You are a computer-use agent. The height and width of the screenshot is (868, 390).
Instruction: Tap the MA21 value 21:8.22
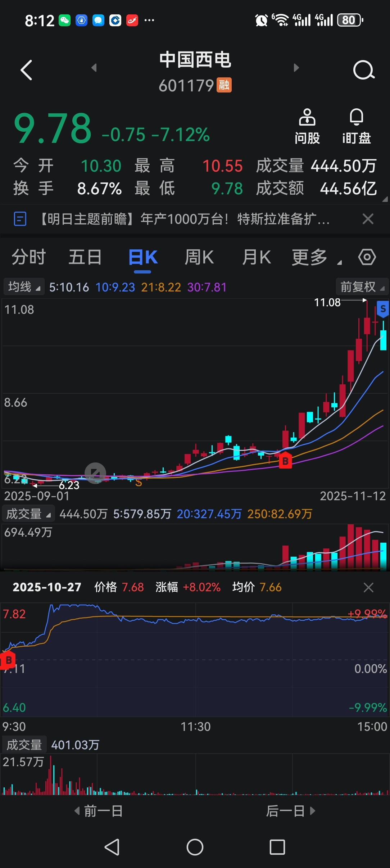coord(161,287)
